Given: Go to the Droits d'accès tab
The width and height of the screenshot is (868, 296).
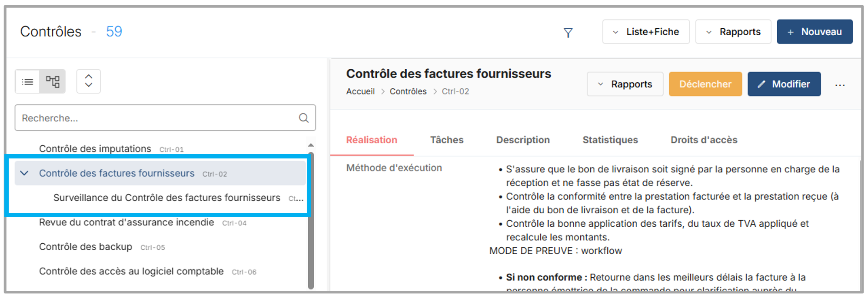Looking at the screenshot, I should (704, 140).
